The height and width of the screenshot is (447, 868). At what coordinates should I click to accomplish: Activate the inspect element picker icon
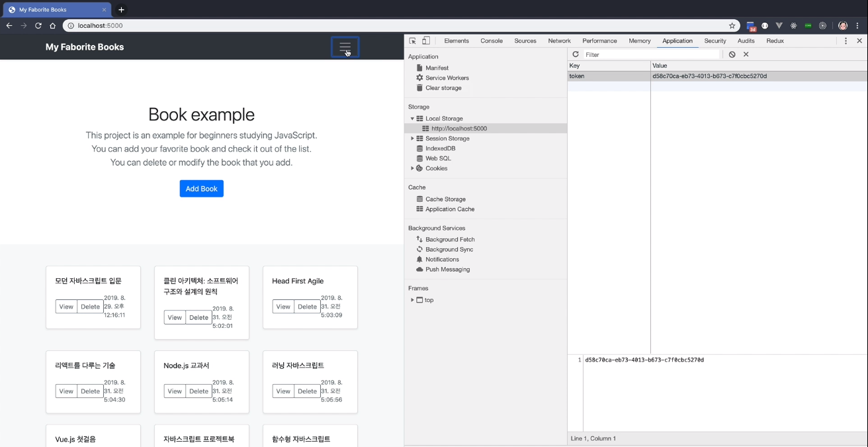click(413, 41)
